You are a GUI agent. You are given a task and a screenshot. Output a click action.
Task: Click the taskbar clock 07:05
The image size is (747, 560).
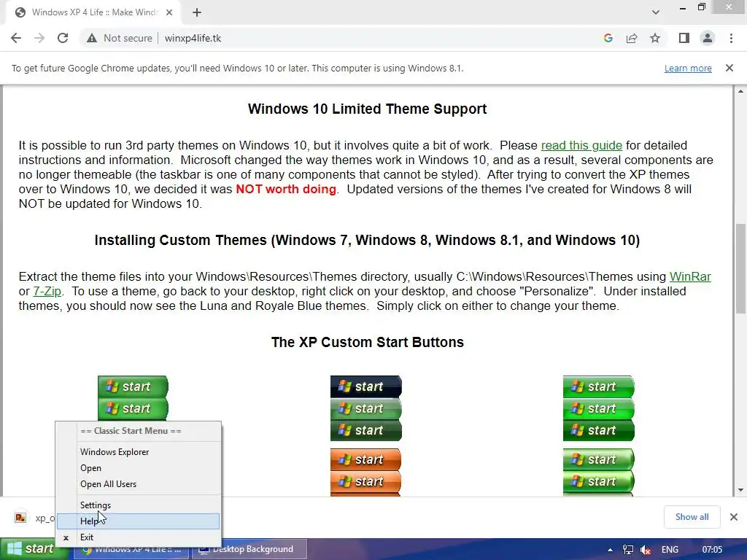click(712, 550)
